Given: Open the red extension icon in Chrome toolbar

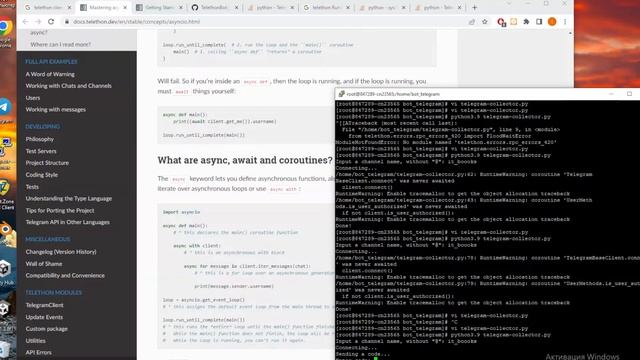Looking at the screenshot, I should tap(501, 22).
